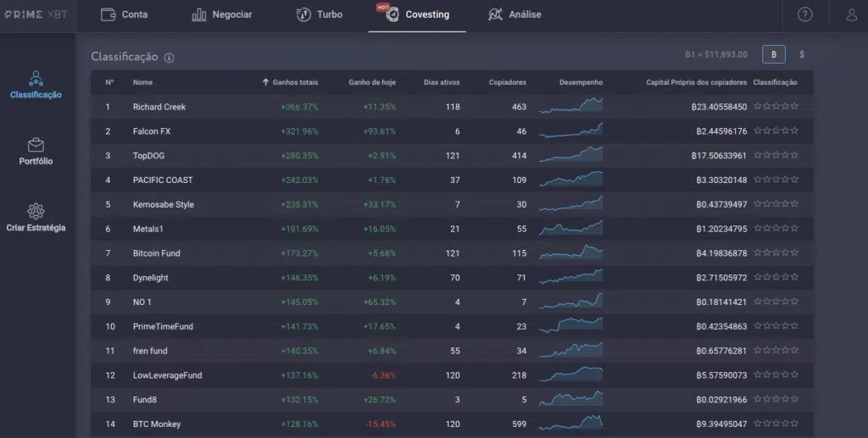Click the +93.61% today gain value
This screenshot has width=868, height=438.
379,131
